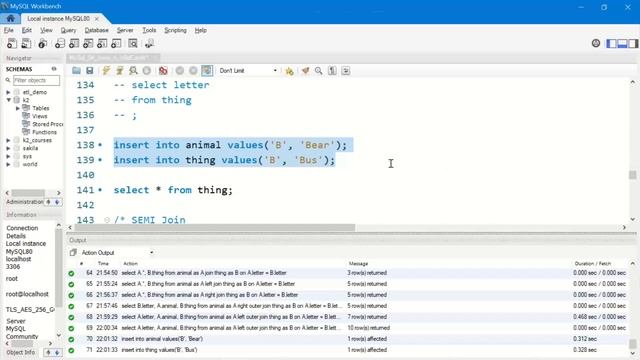Expand the world schema

click(8, 164)
